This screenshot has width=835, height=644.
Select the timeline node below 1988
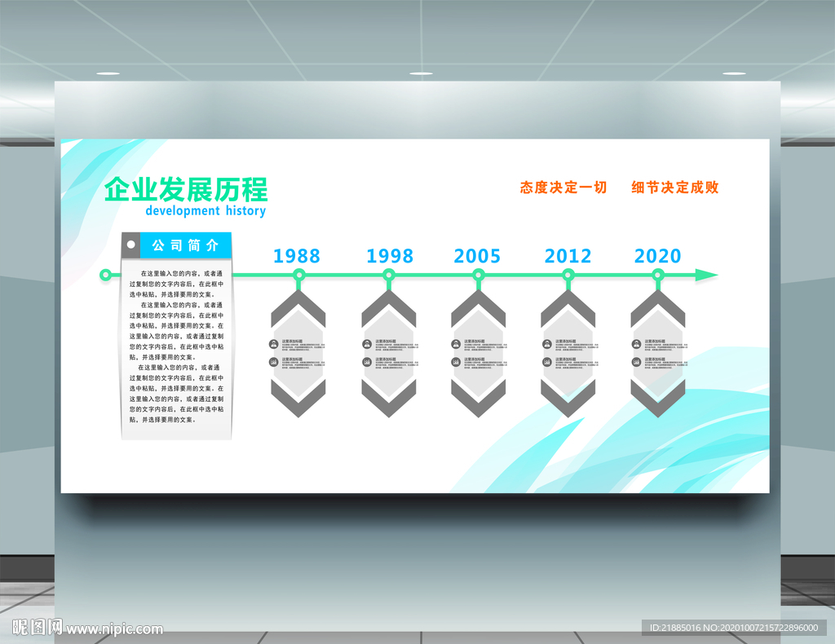click(x=298, y=276)
